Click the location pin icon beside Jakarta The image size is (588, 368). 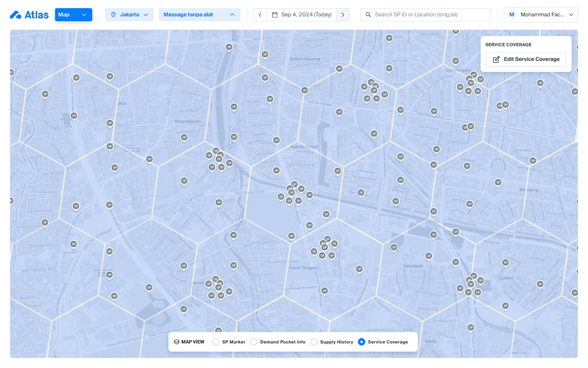coord(114,15)
